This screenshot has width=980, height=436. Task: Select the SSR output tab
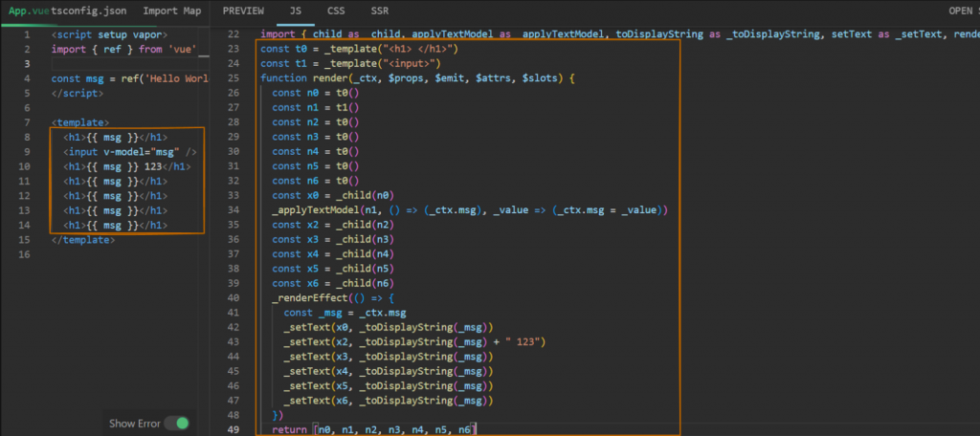click(x=378, y=11)
